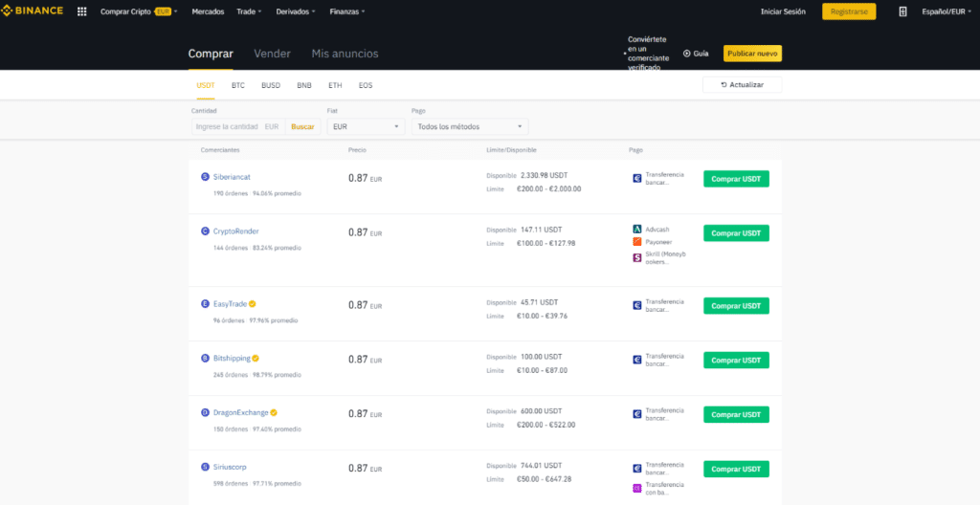980x505 pixels.
Task: Click Publicar nuevo button
Action: coord(752,54)
